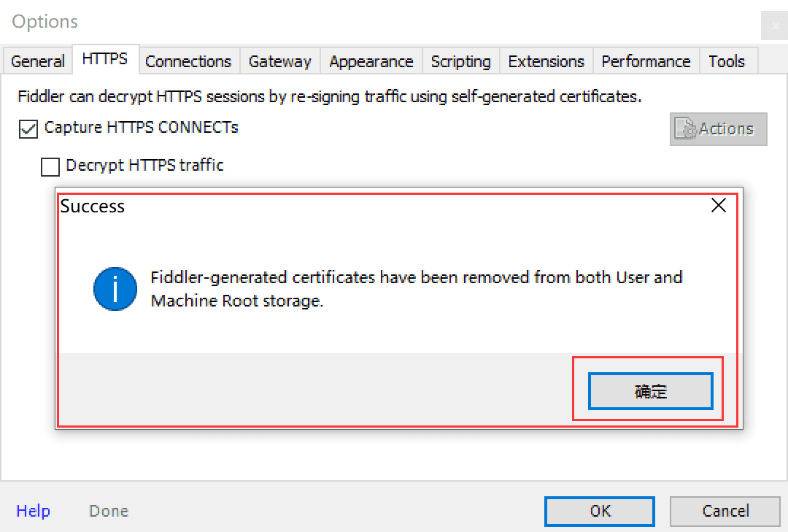Close the Success dialog with X
The image size is (788, 532).
click(719, 205)
